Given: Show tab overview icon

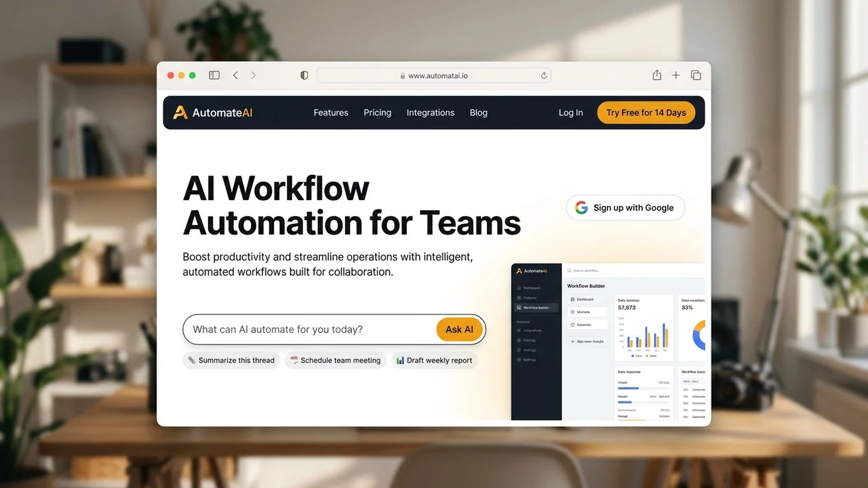Looking at the screenshot, I should point(696,75).
